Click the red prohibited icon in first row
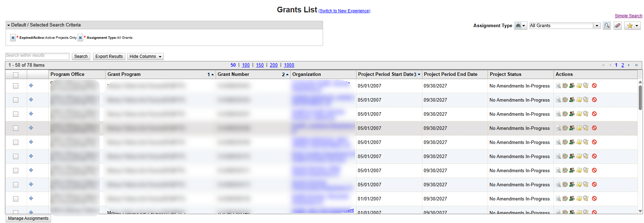The width and height of the screenshot is (644, 223). coord(594,86)
